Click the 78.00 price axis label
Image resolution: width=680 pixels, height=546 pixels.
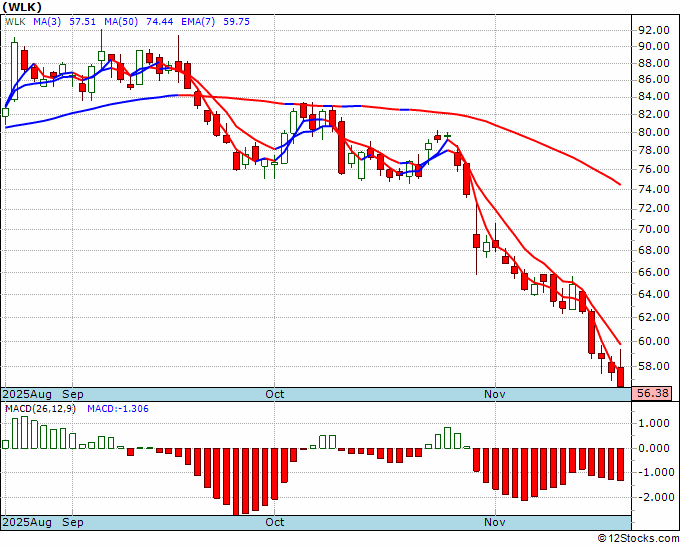[x=654, y=150]
